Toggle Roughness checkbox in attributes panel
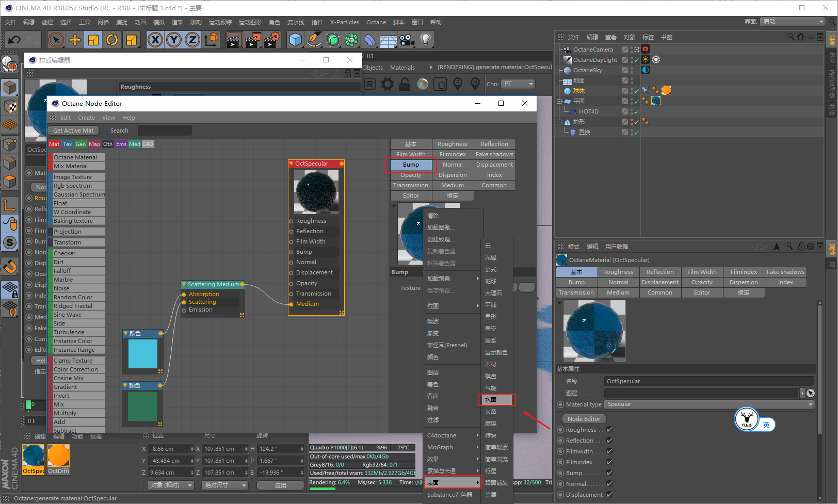838x504 pixels. pyautogui.click(x=609, y=429)
